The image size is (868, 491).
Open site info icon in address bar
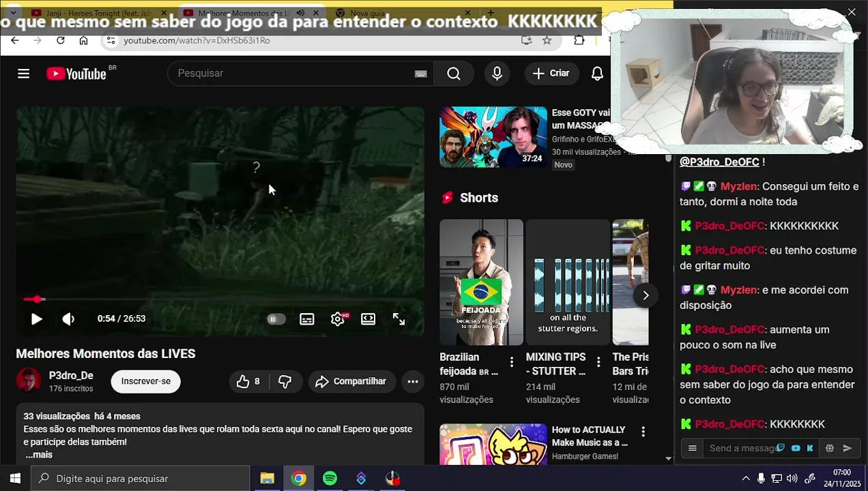(111, 40)
